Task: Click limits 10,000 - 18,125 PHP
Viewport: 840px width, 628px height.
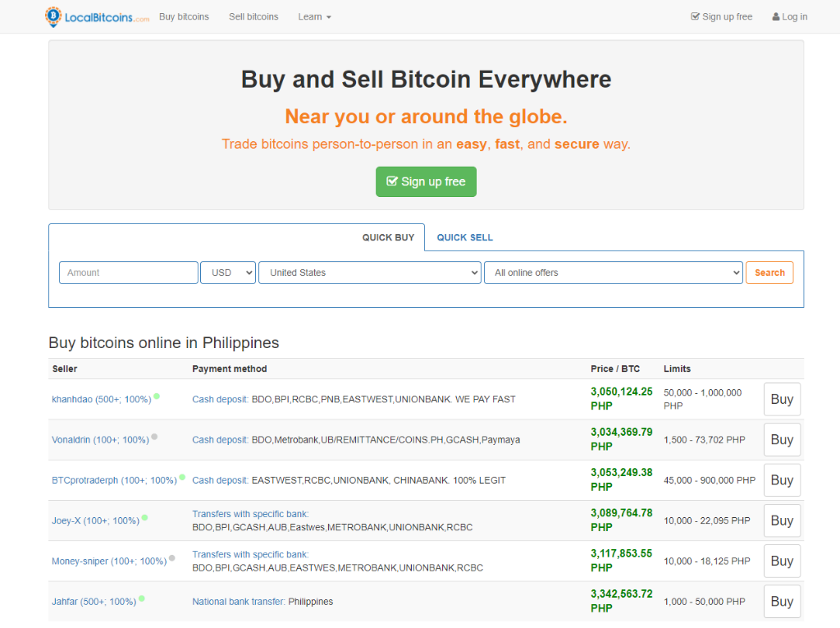Action: [706, 562]
